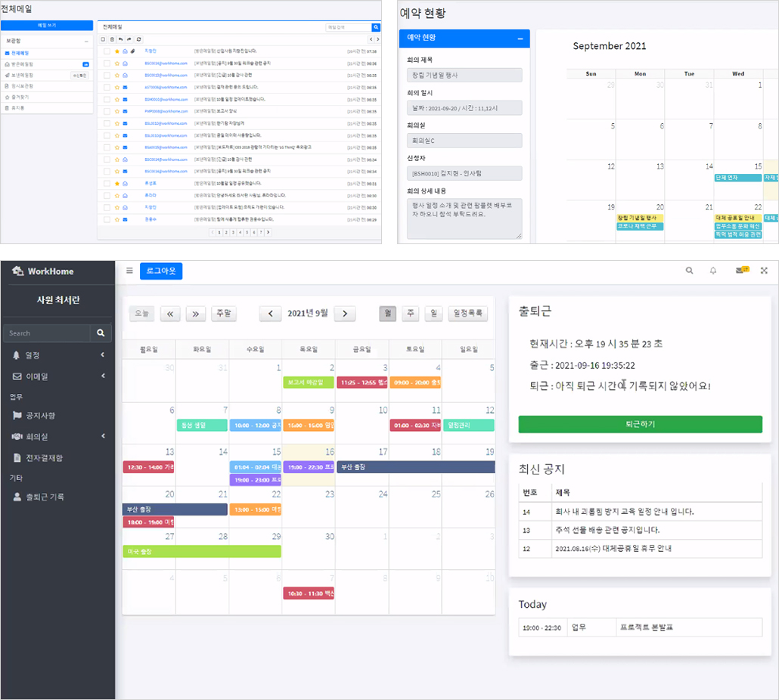
Task: Click the star icon for BSA0015@workhome.com mail
Action: coord(117,147)
